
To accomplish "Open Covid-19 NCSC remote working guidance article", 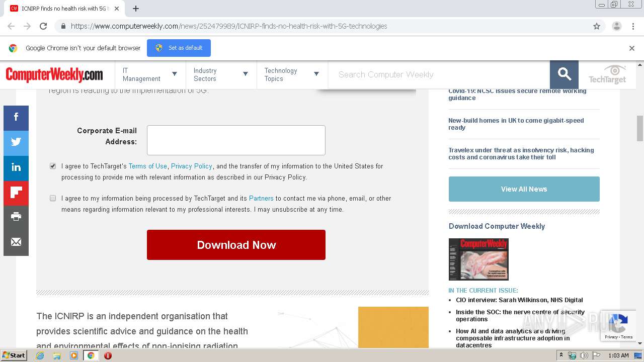I will click(517, 95).
